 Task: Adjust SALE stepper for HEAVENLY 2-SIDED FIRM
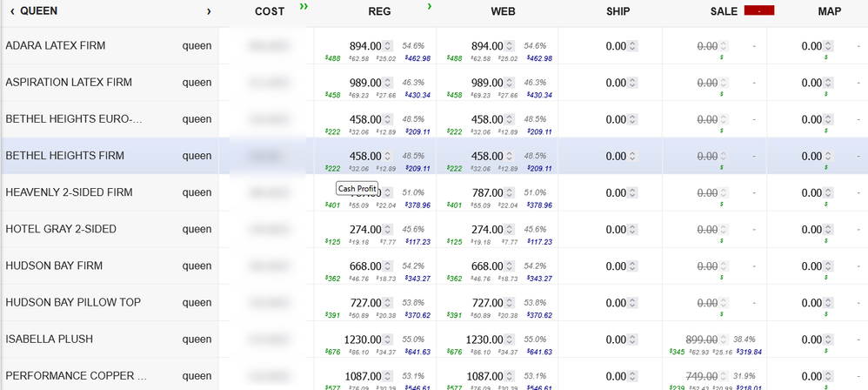[x=723, y=192]
